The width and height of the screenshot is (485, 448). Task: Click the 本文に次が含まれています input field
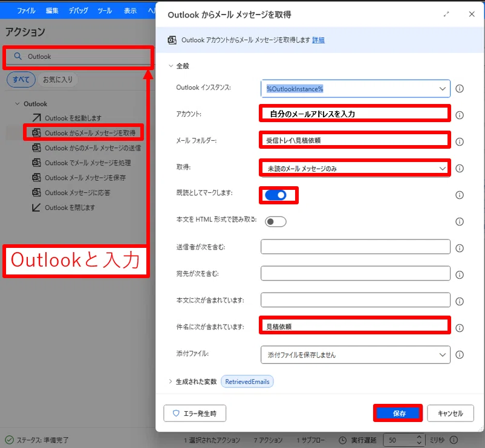356,300
